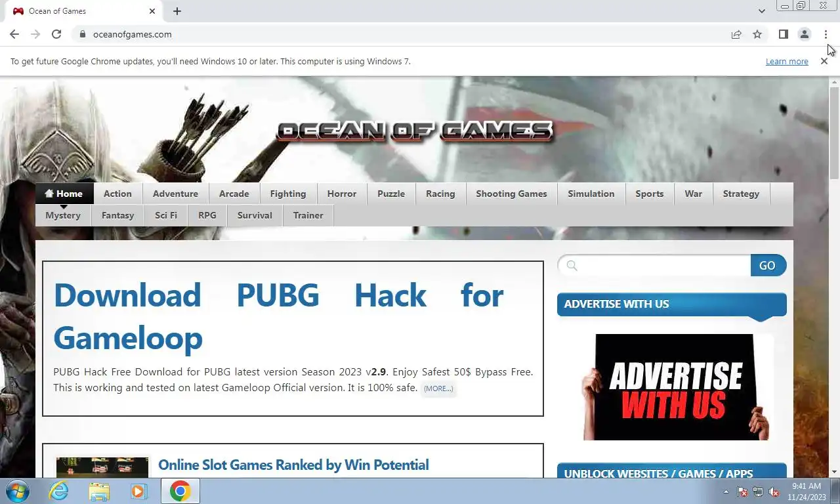
Task: Go to the Strategy category
Action: [741, 194]
